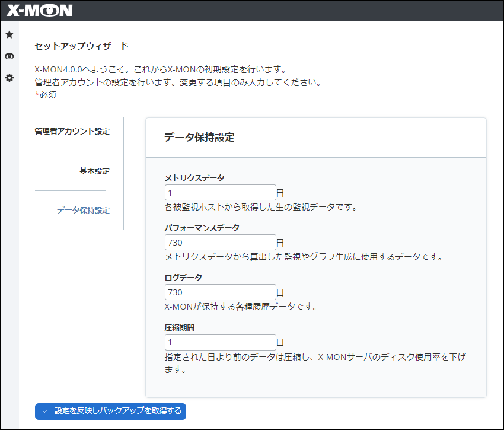Click the 設定を反映しバックアップを取得する button

[110, 412]
